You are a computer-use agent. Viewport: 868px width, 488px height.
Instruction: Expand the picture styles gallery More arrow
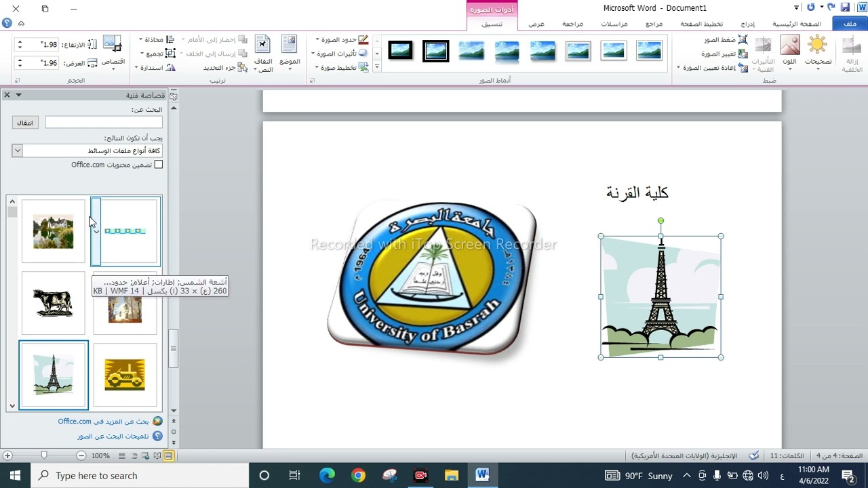(x=377, y=66)
